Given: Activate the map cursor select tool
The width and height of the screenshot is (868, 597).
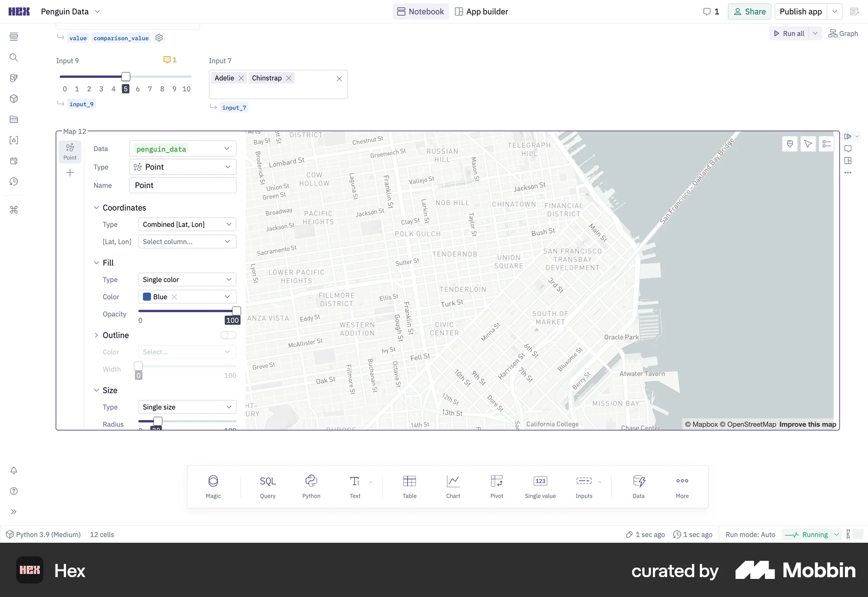Looking at the screenshot, I should click(808, 143).
